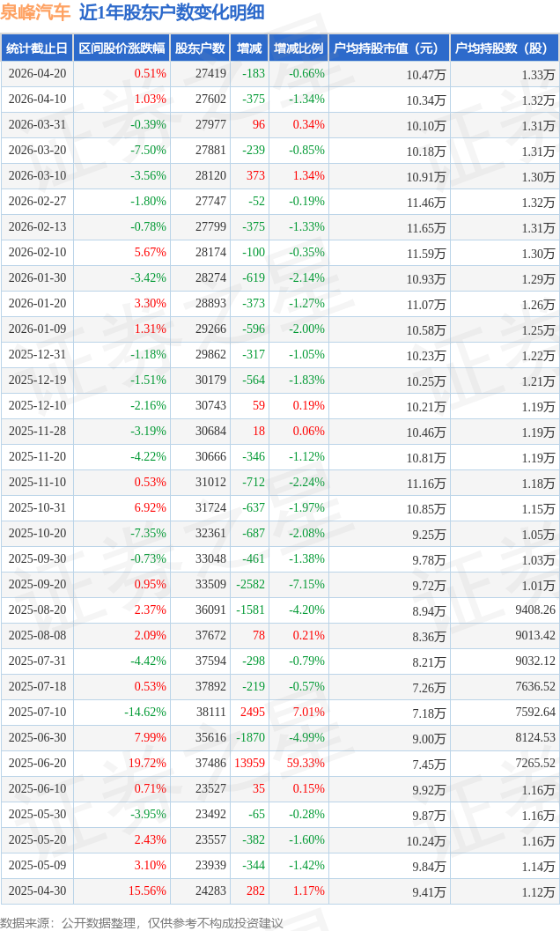Click the 近1年股东户数变化明细 heading

[x=171, y=12]
